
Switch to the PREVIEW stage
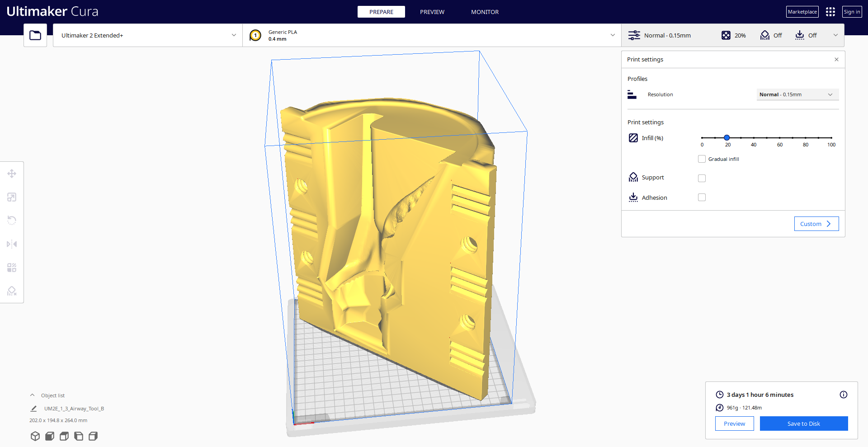tap(432, 12)
